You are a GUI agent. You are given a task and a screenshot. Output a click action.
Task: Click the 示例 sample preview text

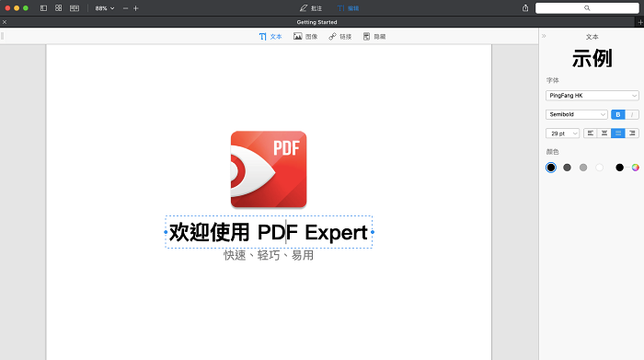click(x=592, y=59)
